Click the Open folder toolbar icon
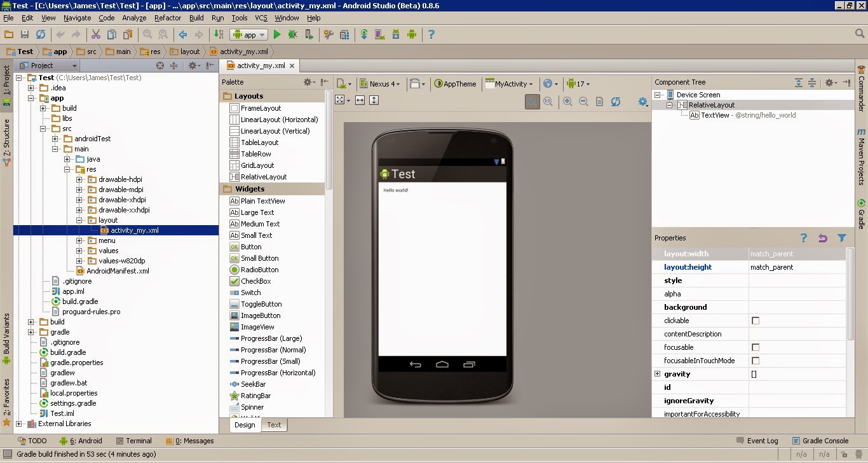 (x=9, y=35)
